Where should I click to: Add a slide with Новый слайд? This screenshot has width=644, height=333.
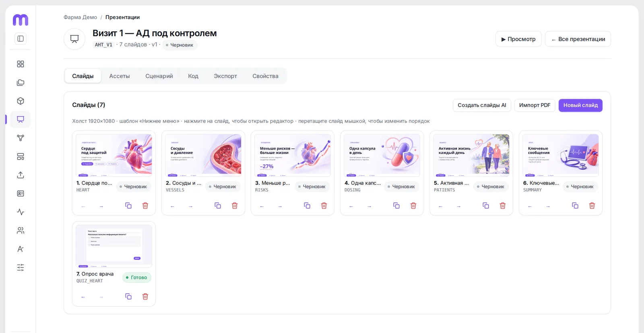[x=580, y=105]
